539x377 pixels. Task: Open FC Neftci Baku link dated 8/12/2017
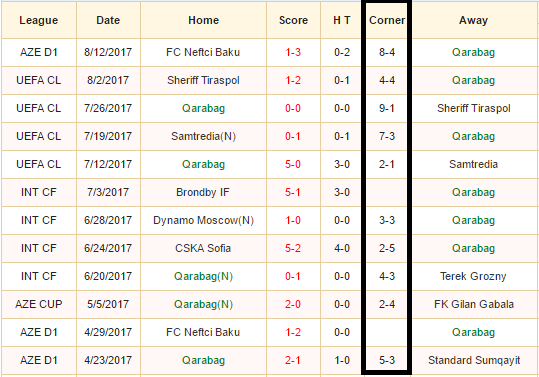click(203, 52)
